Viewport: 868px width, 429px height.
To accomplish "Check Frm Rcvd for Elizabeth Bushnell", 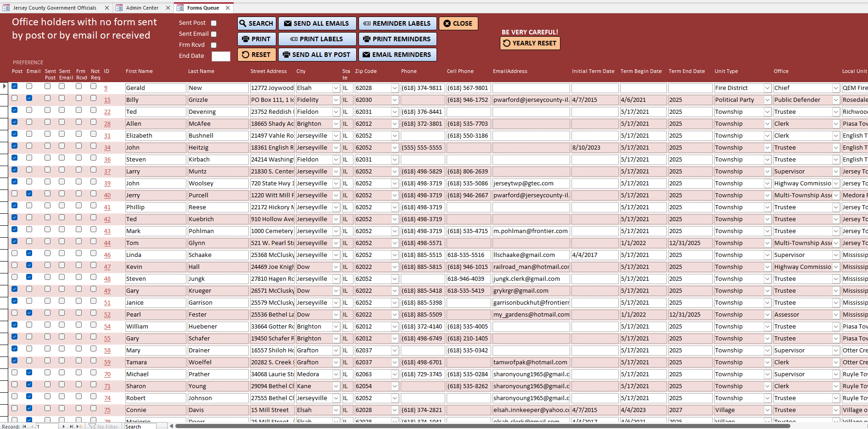I will click(x=79, y=134).
